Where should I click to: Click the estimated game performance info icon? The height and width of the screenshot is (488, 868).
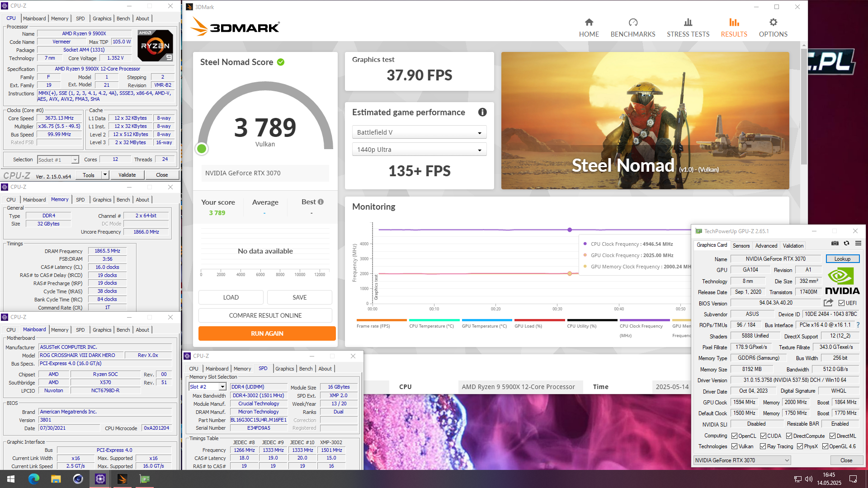[x=482, y=112]
